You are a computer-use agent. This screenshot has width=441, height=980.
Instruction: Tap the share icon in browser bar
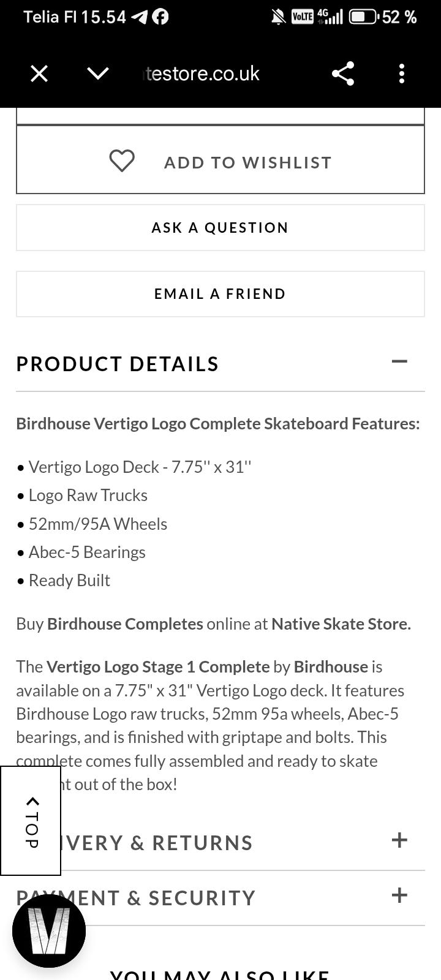(343, 73)
